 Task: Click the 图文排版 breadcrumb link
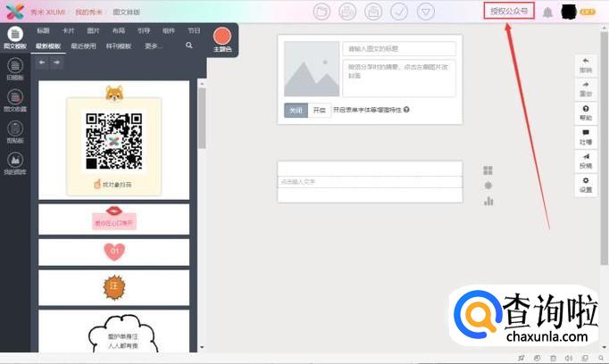click(x=126, y=12)
